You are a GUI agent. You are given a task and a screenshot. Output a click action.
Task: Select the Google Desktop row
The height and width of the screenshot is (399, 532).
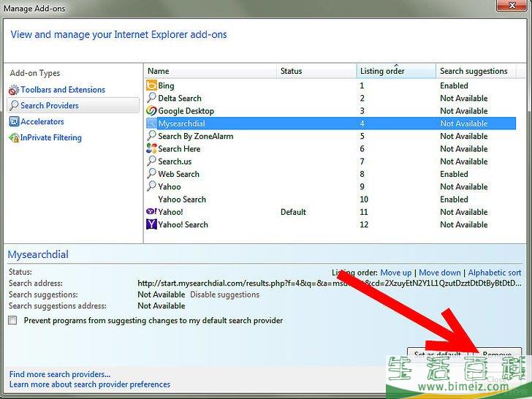point(331,110)
